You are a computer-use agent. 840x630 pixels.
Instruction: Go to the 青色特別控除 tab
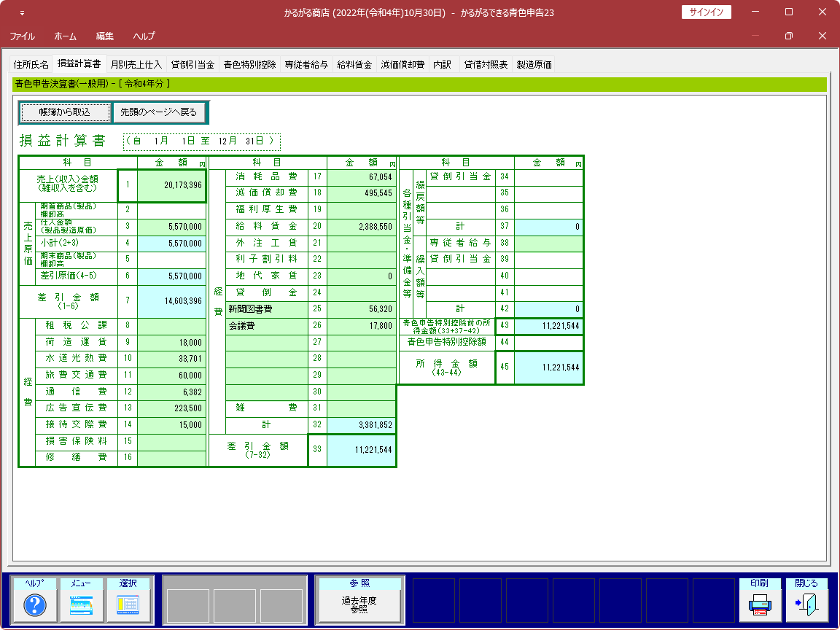tap(249, 64)
